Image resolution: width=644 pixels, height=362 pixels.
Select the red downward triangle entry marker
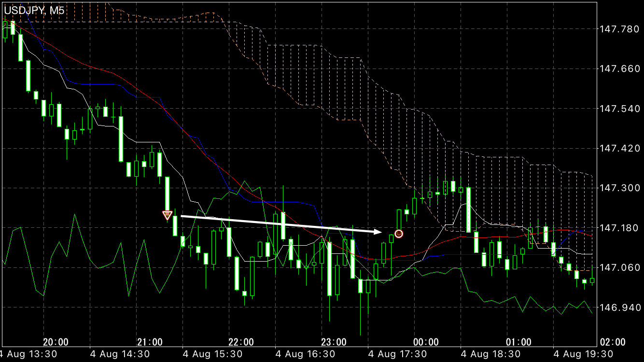(167, 215)
